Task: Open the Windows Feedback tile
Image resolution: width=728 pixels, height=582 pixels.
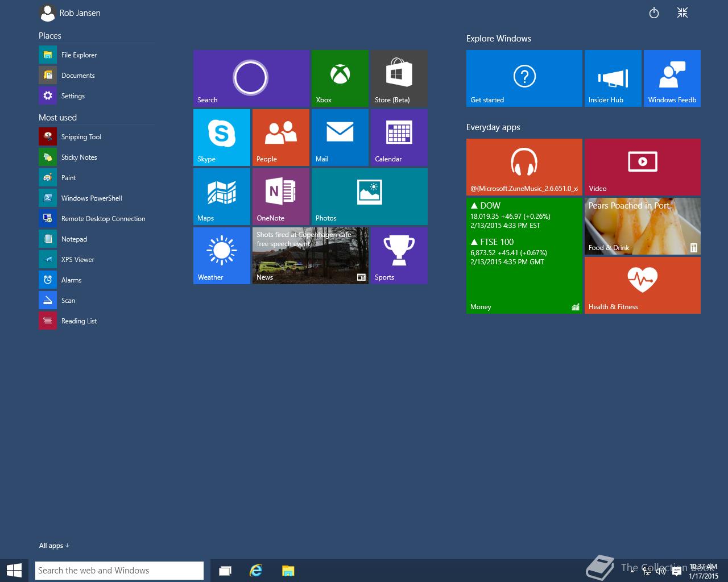Action: [x=672, y=78]
